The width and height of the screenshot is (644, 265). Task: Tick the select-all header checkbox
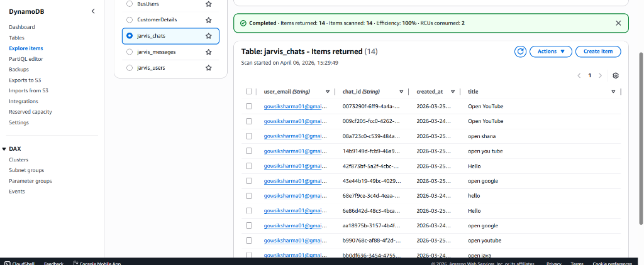tap(249, 92)
